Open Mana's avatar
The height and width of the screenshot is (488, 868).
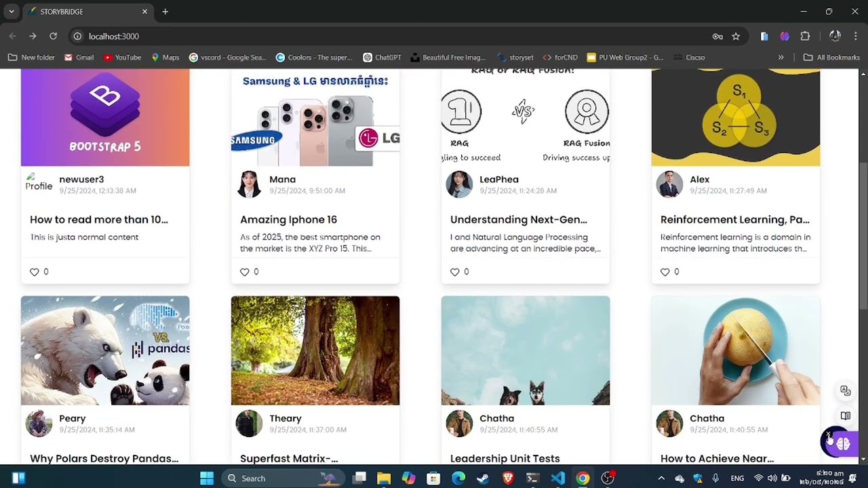click(x=249, y=184)
